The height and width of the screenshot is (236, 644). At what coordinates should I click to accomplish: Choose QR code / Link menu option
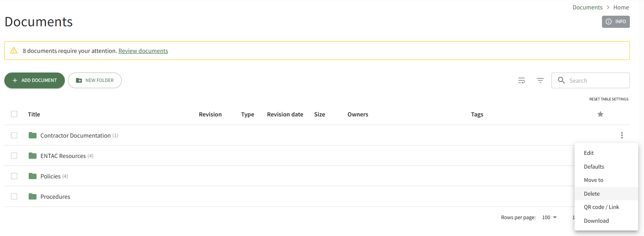(601, 207)
